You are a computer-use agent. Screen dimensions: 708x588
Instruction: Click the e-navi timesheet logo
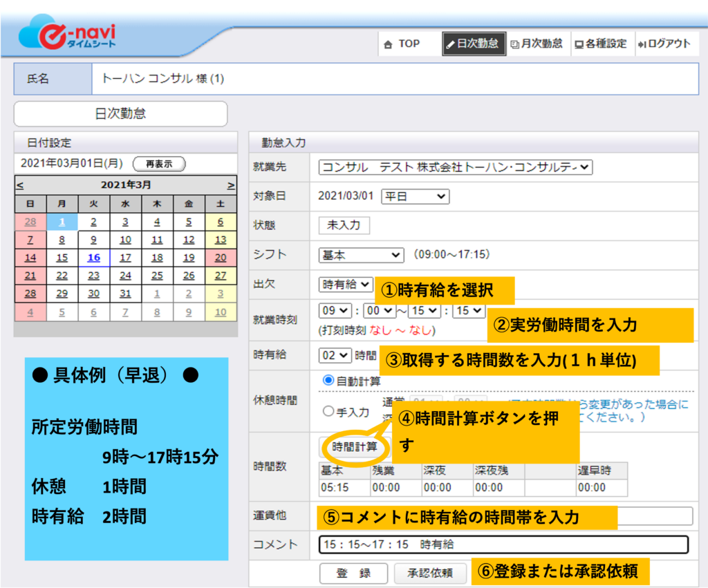pos(69,33)
